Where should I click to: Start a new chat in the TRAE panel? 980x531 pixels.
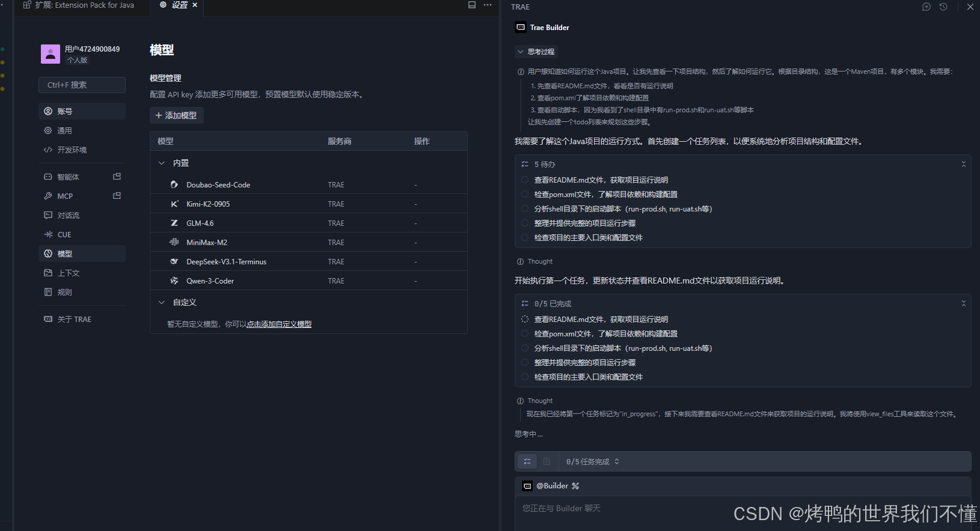926,7
